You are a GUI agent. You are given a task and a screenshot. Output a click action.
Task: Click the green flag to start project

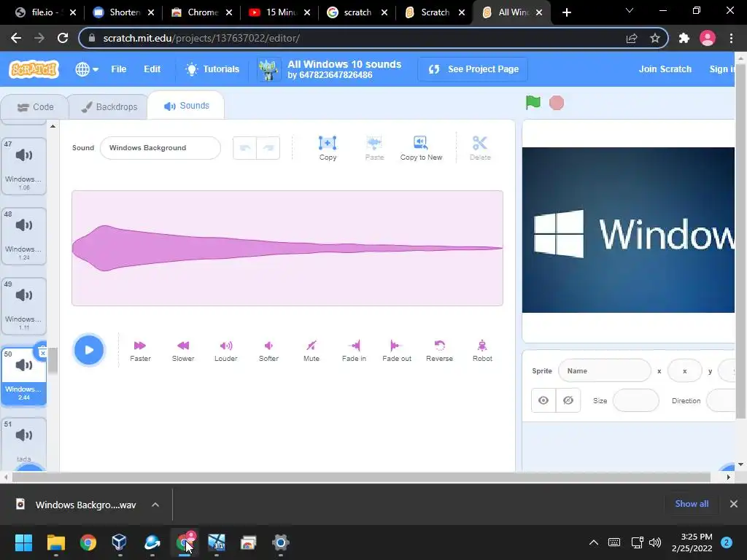(533, 102)
